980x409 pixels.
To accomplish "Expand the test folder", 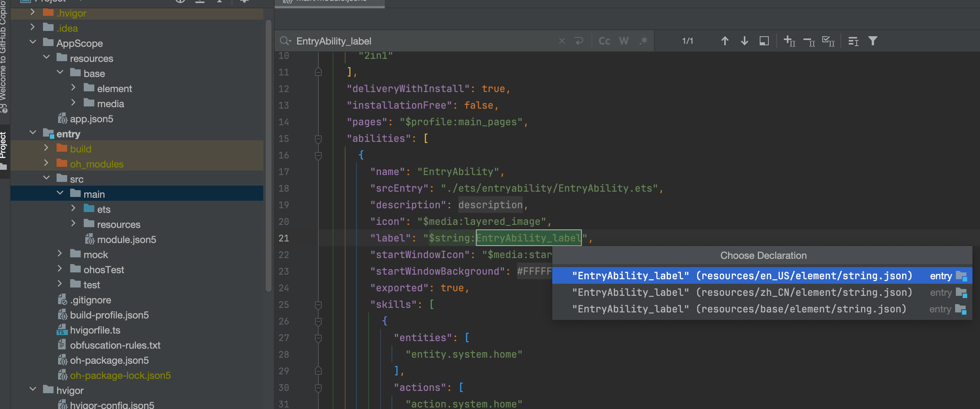I will coord(60,284).
